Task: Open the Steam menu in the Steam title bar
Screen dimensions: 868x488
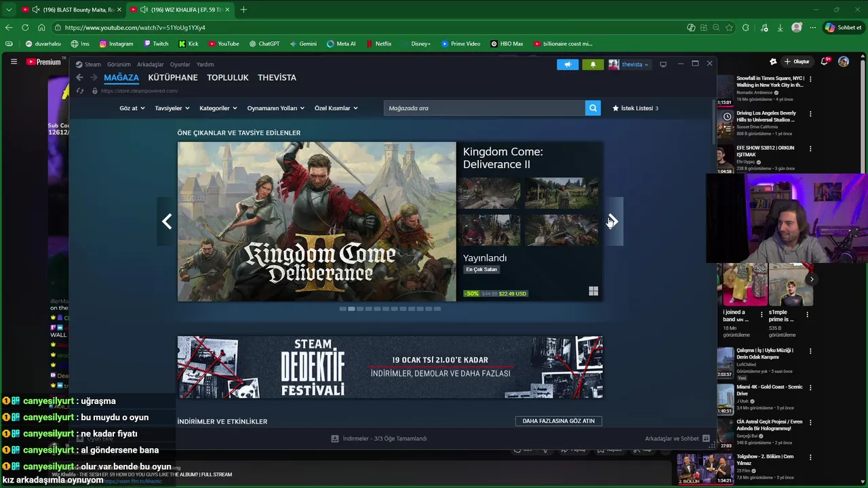Action: pos(88,64)
